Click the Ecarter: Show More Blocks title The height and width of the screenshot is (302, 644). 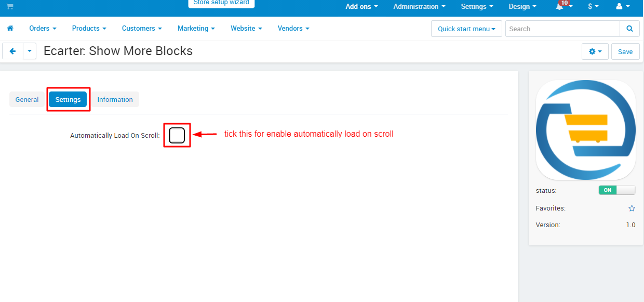pos(118,51)
